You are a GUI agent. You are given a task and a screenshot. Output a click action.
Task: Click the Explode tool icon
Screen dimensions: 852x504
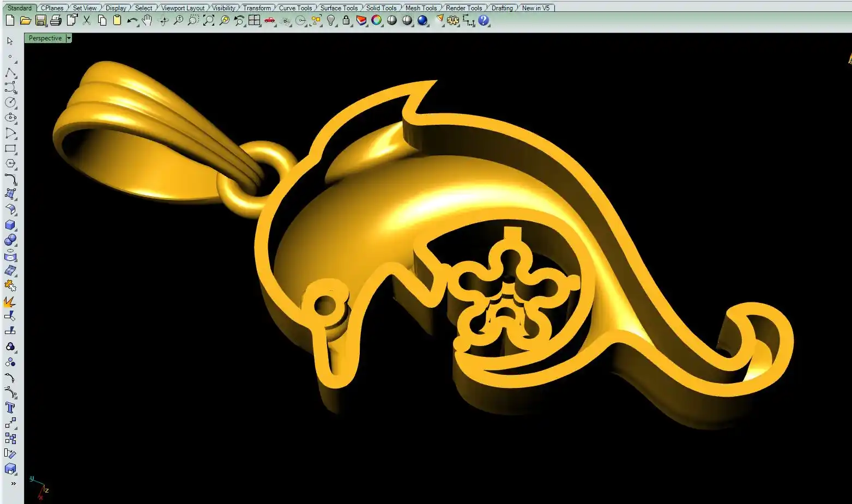(x=10, y=301)
